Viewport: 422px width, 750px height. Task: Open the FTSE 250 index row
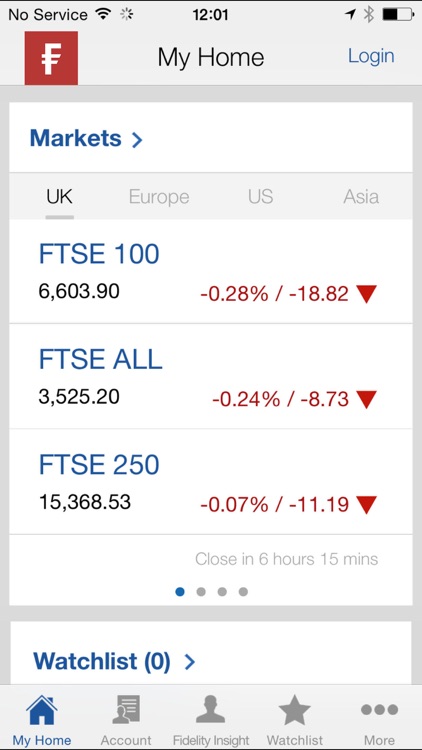211,482
